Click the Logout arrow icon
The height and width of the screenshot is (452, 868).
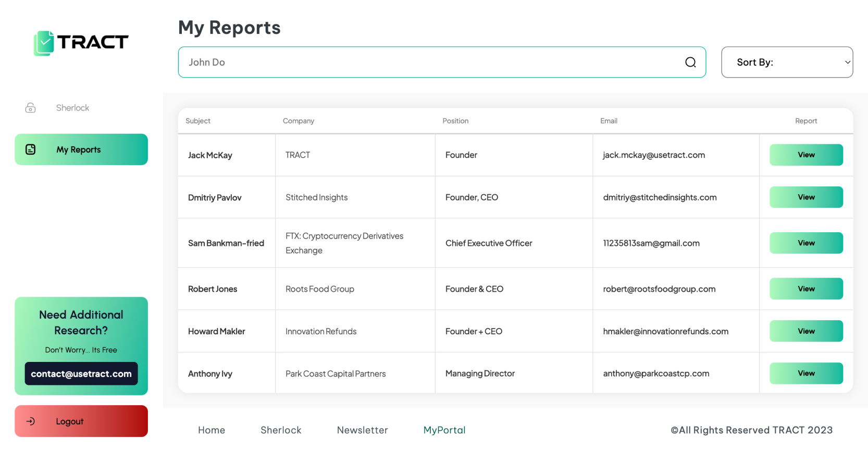(x=31, y=421)
